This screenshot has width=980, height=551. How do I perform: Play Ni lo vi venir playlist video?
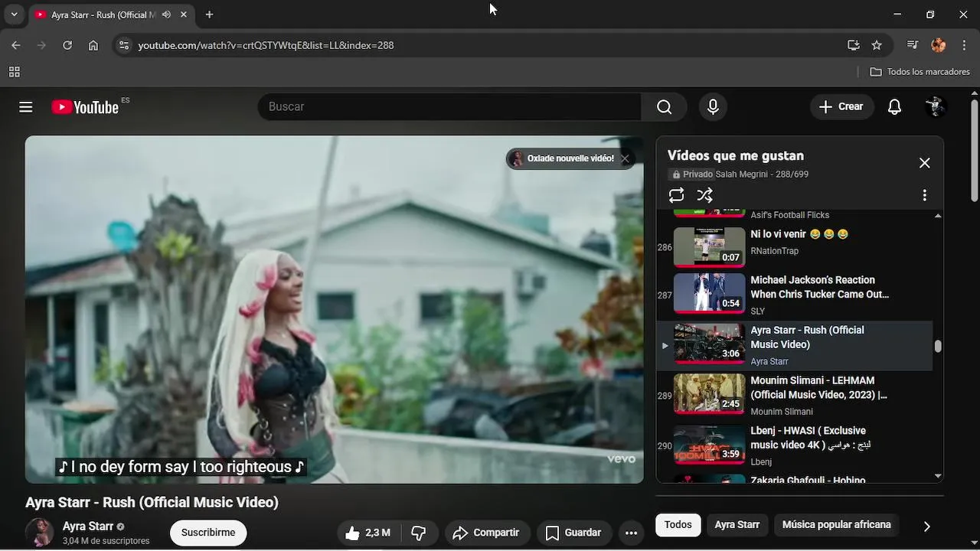click(795, 246)
